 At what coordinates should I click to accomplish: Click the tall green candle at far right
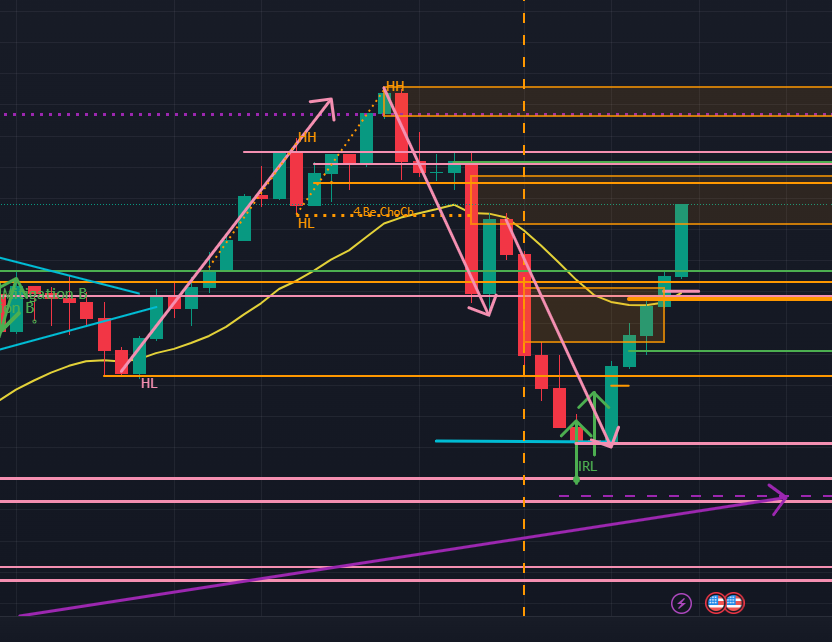point(681,240)
